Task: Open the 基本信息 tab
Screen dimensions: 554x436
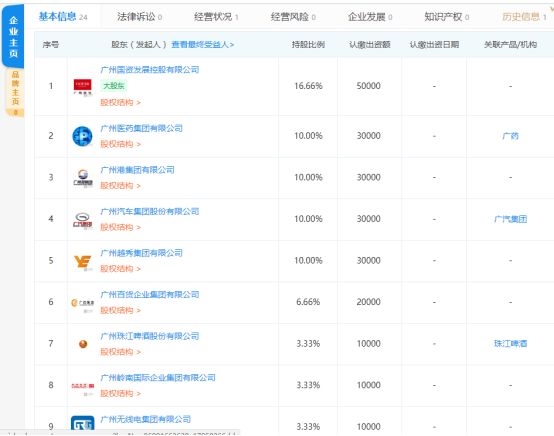Action: coord(63,16)
